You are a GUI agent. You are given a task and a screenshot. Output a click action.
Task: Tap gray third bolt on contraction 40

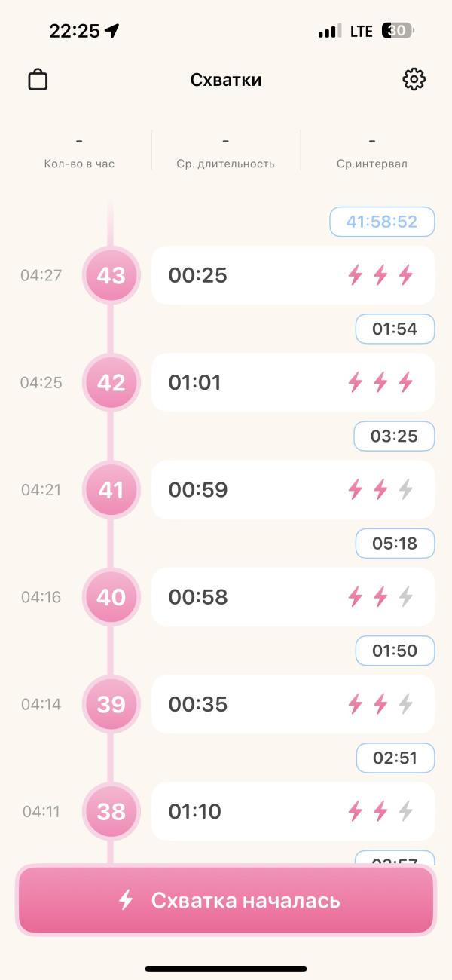[x=405, y=597]
